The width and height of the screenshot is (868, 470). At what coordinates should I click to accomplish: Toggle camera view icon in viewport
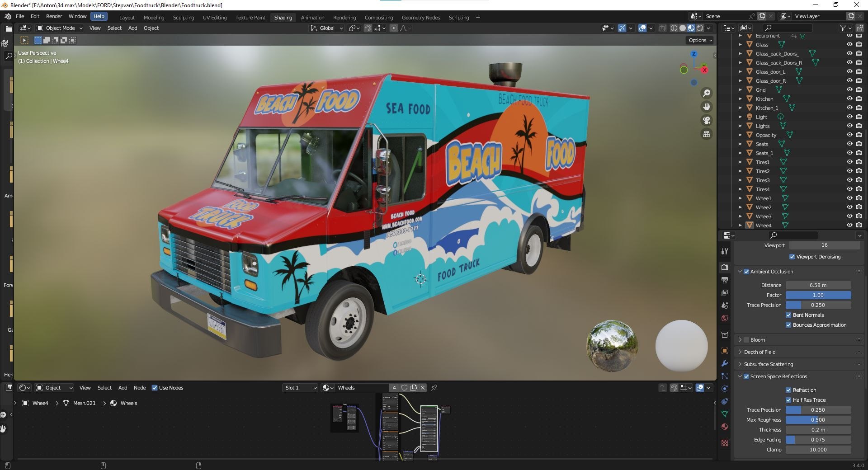[706, 120]
